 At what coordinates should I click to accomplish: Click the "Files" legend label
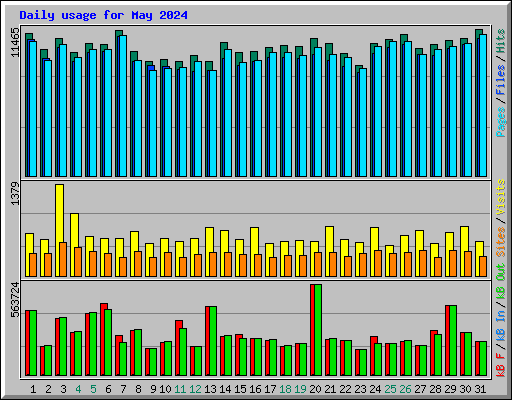(501, 80)
